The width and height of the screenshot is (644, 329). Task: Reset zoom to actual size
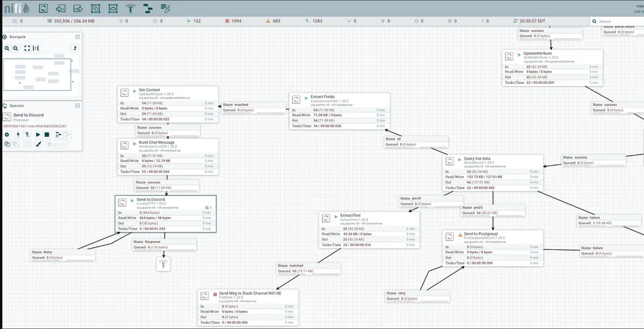point(36,48)
